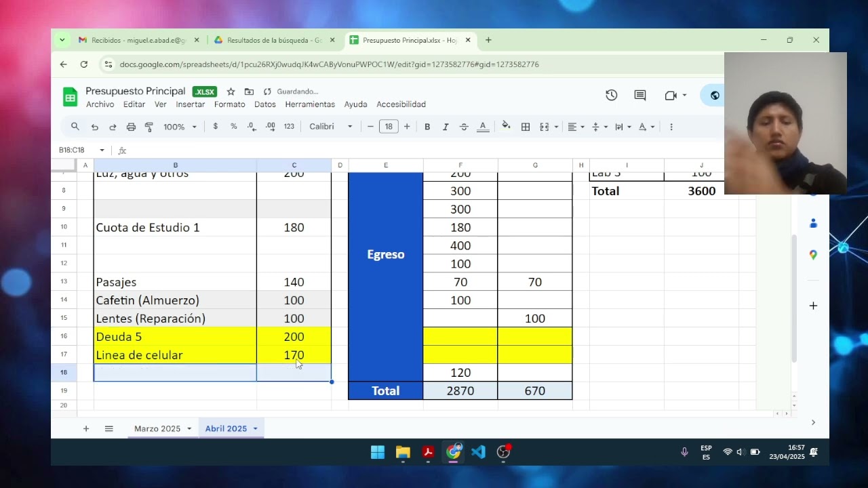Switch to the Gmail Recibidos browser tab
The width and height of the screenshot is (868, 488).
[138, 40]
